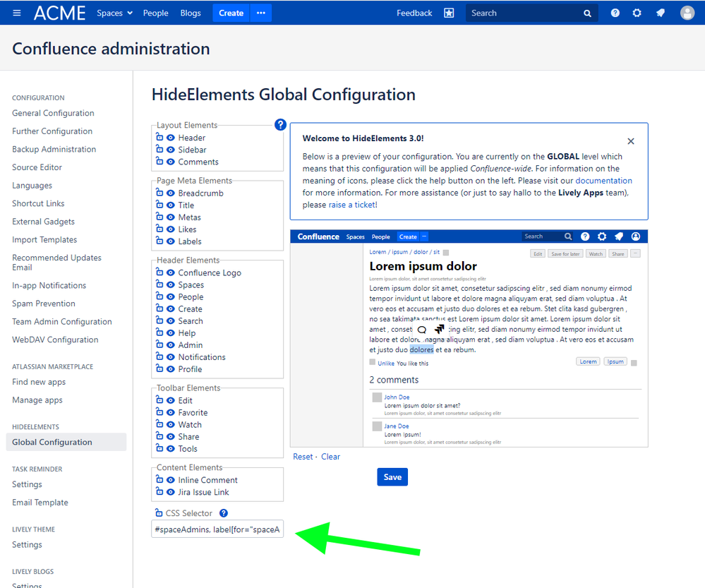
Task: Open WebDAV Configuration in sidebar
Action: tap(55, 340)
